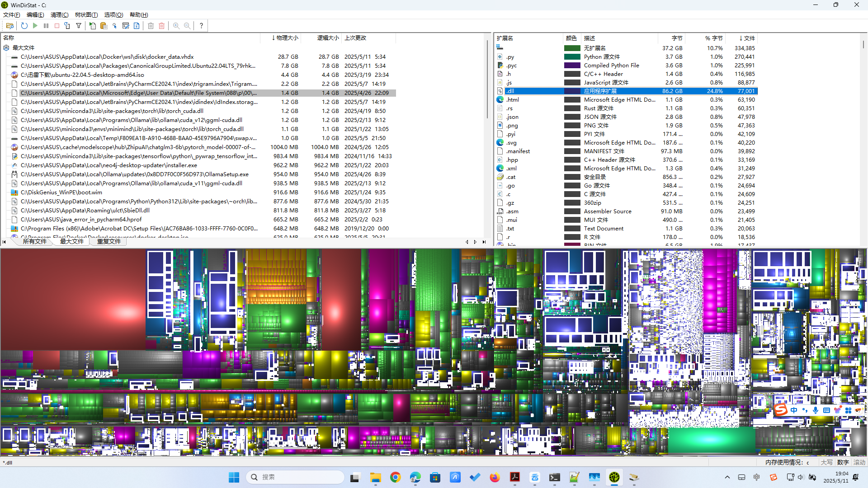This screenshot has width=868, height=488.
Task: Click the paste clipboard toolbar icon
Action: pos(104,26)
